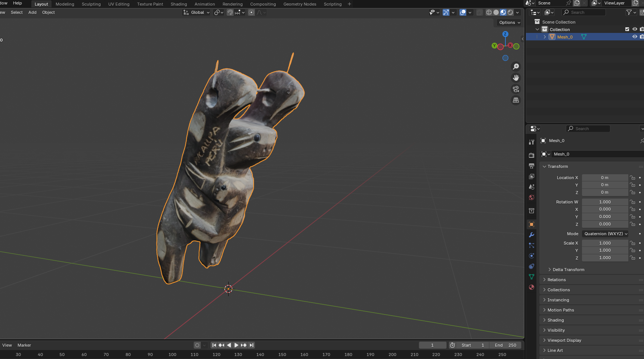Image resolution: width=644 pixels, height=359 pixels.
Task: Open the Quaternion rotation mode dropdown
Action: [605, 234]
